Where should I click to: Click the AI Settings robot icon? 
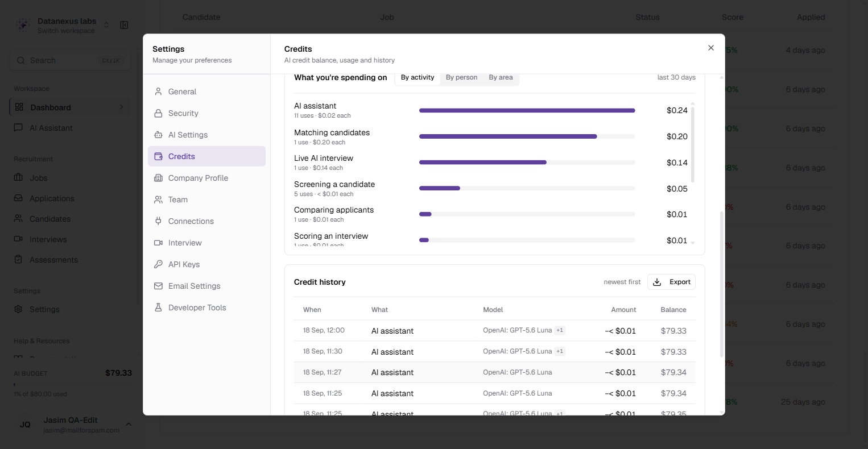point(158,135)
